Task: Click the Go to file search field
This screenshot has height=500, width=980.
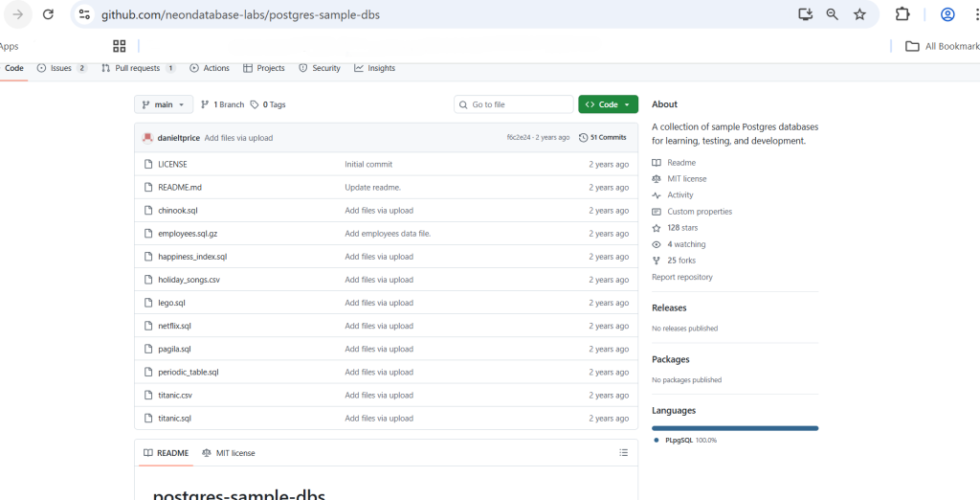Action: pos(514,104)
